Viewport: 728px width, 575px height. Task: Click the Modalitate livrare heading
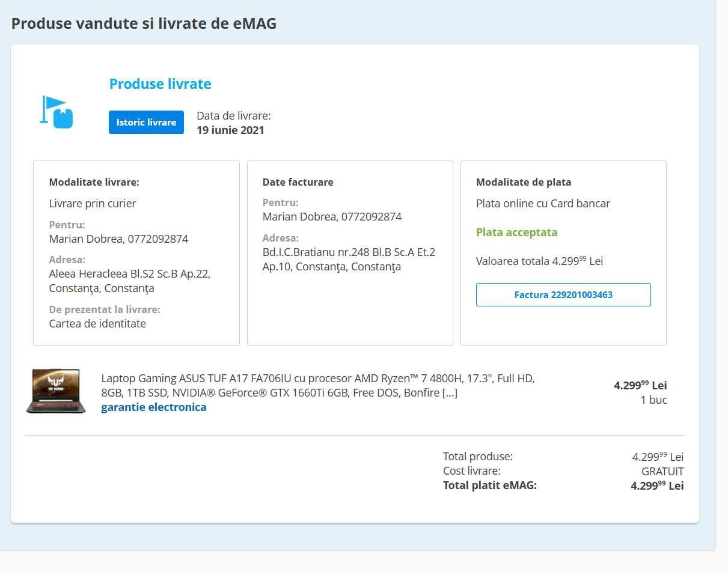click(94, 182)
